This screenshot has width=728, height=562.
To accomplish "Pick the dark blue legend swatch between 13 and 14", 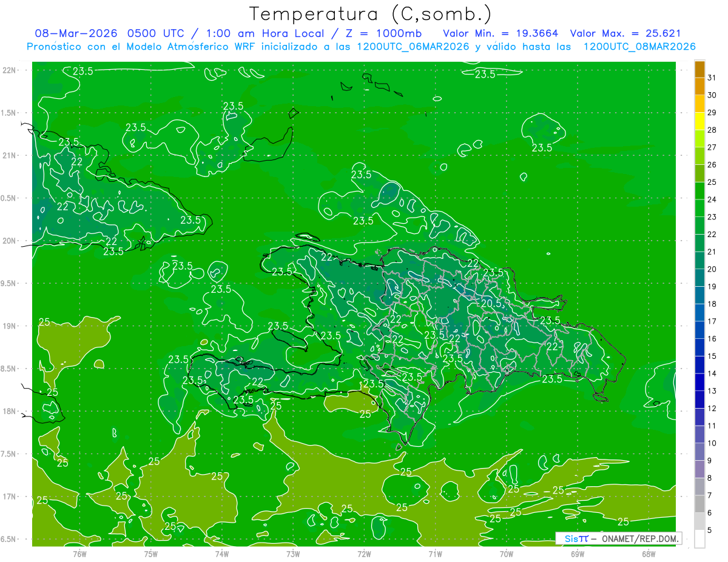I will tap(699, 382).
